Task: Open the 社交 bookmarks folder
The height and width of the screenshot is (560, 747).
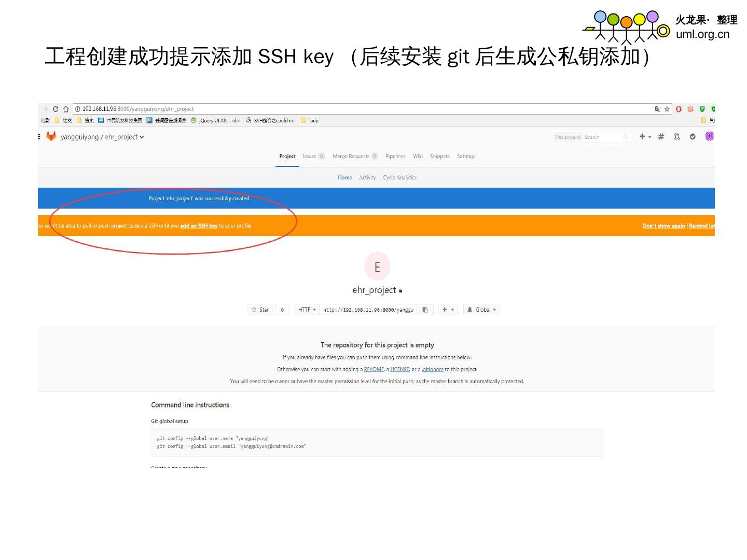Action: pyautogui.click(x=63, y=120)
